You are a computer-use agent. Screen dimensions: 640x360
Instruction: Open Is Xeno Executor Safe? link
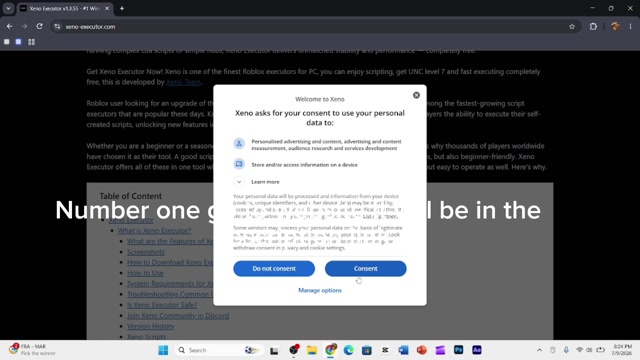coord(162,305)
